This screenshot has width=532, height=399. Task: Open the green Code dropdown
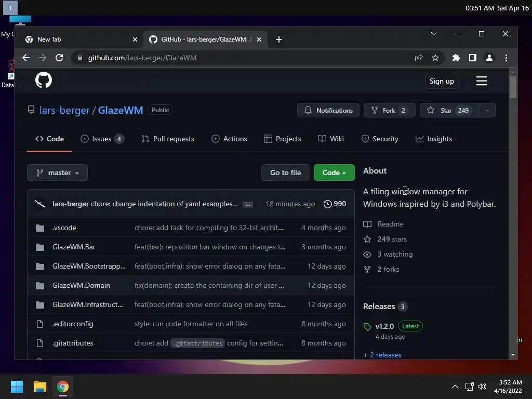334,172
